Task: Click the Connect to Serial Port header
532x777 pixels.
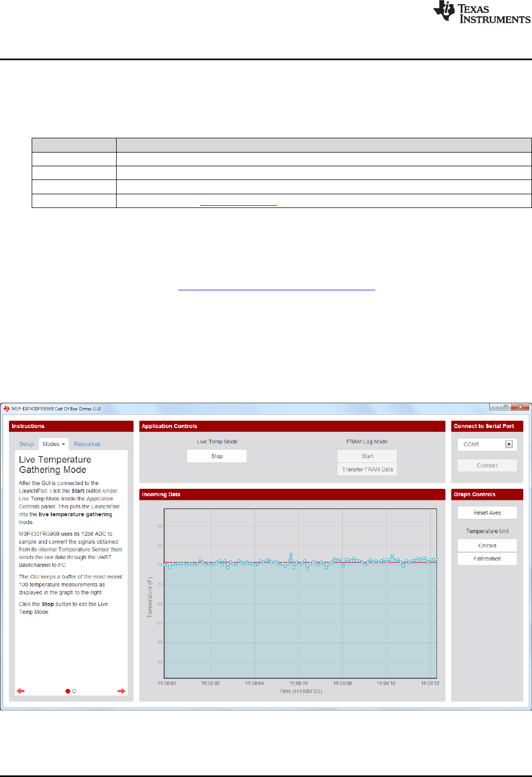Action: pos(487,426)
